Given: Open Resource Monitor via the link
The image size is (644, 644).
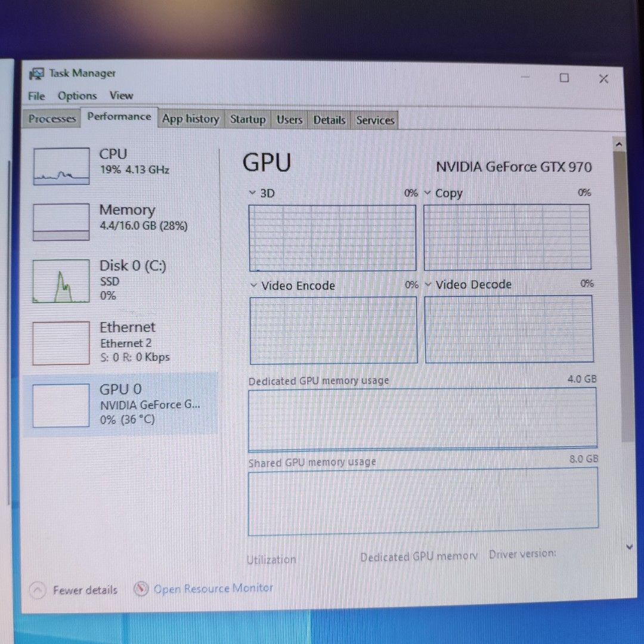Looking at the screenshot, I should (212, 589).
